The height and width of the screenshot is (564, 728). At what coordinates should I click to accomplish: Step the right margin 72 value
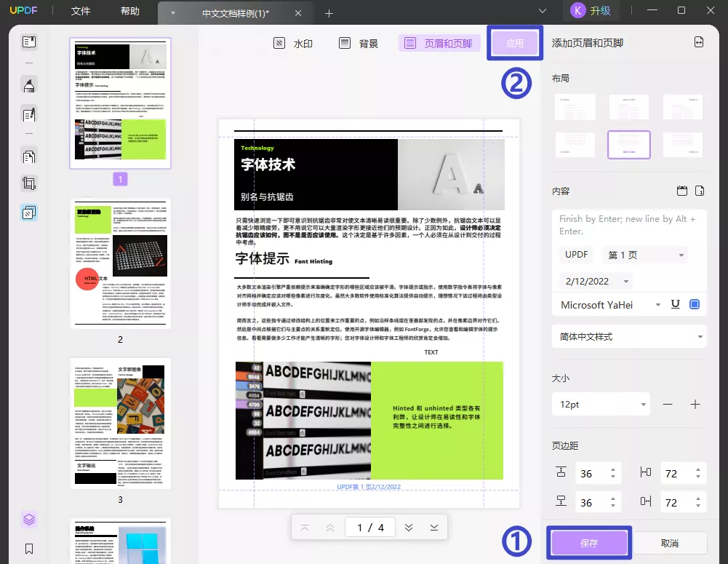click(698, 502)
